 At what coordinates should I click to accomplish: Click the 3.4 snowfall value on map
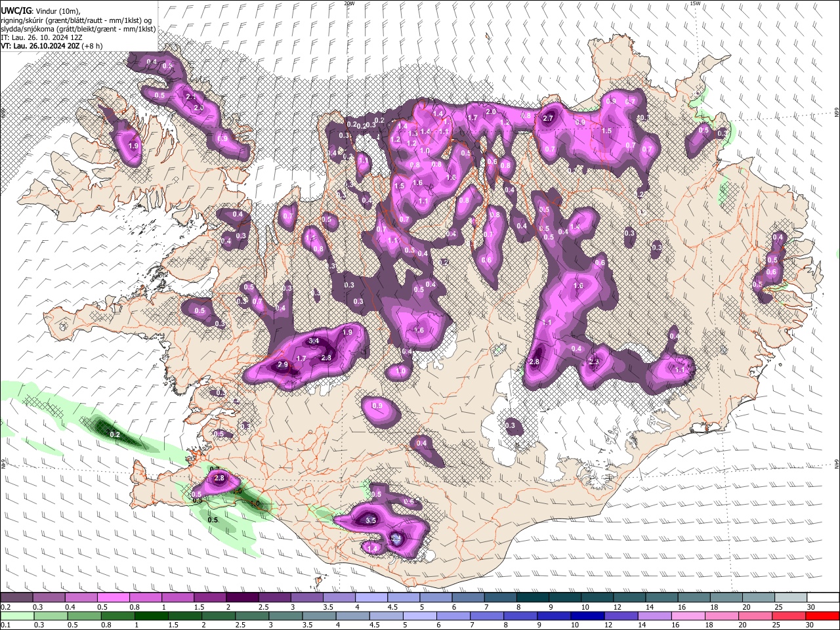[x=314, y=341]
